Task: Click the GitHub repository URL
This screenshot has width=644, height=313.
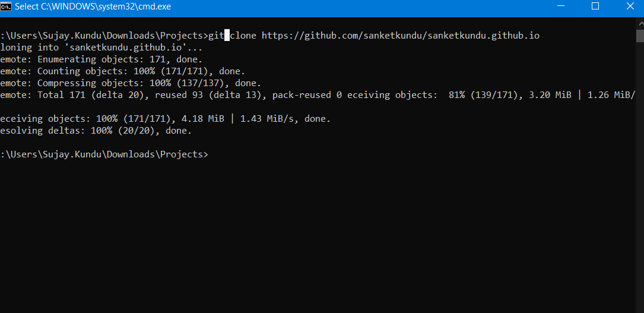Action: click(x=400, y=36)
